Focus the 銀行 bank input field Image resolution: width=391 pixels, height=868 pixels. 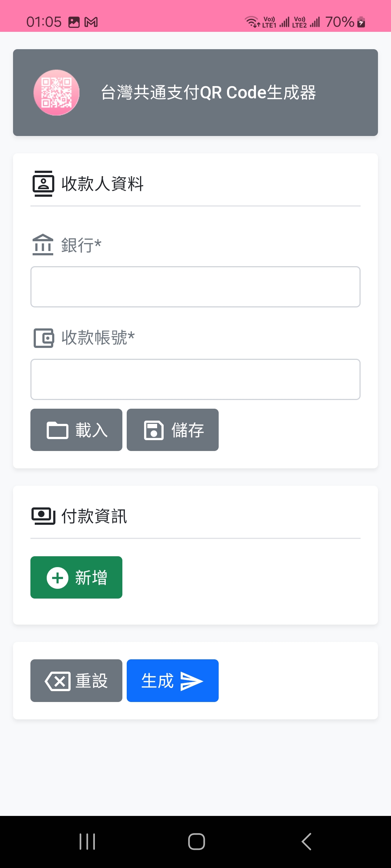tap(195, 287)
